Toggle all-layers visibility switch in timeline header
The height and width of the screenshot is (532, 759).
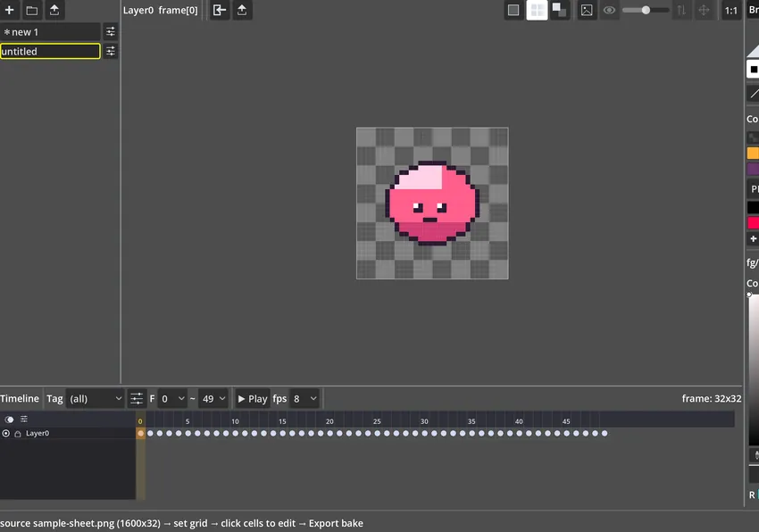[x=9, y=420]
